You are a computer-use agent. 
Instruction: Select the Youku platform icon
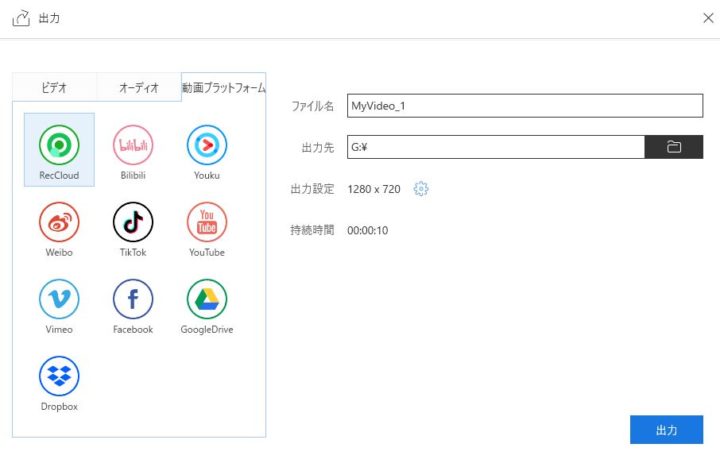point(207,146)
